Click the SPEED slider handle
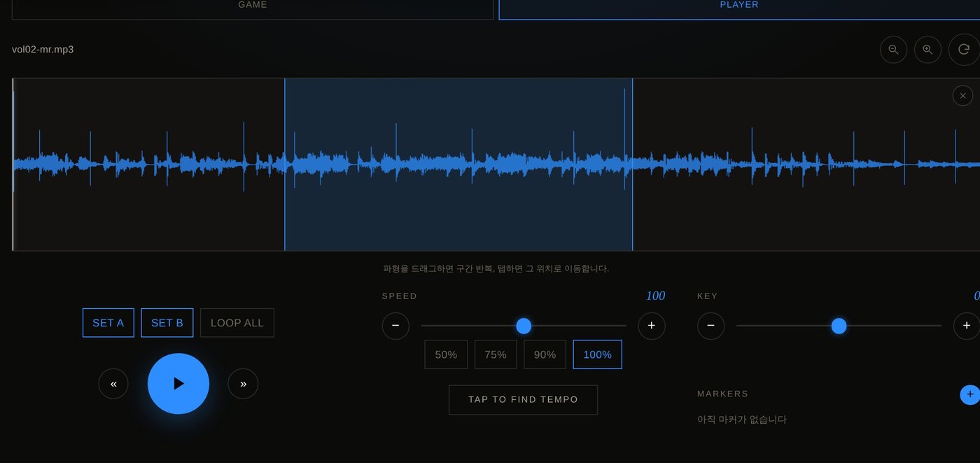This screenshot has width=980, height=463. point(524,326)
